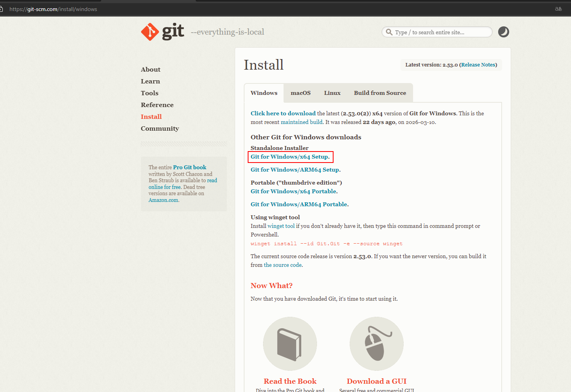Screen dimensions: 571x392
Task: Select Install in the sidebar
Action: point(151,117)
